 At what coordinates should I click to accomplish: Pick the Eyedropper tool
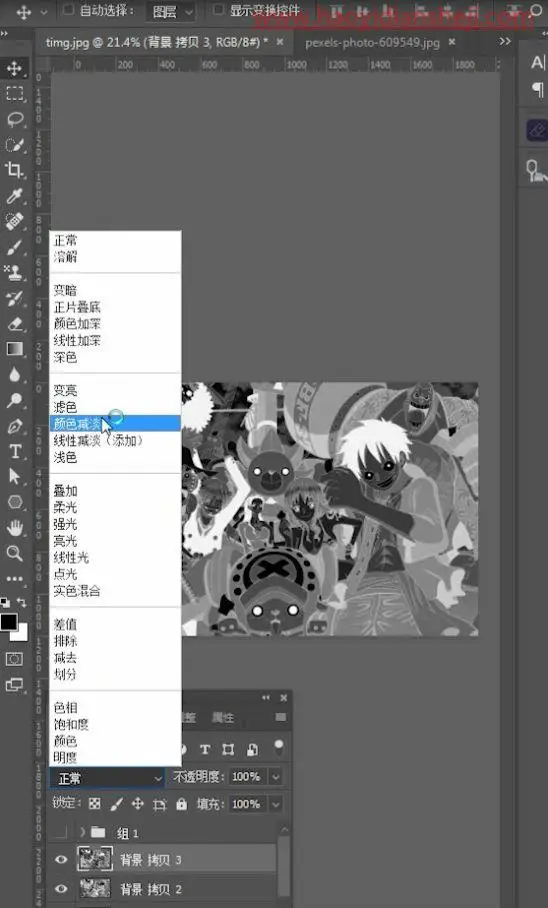coord(14,196)
